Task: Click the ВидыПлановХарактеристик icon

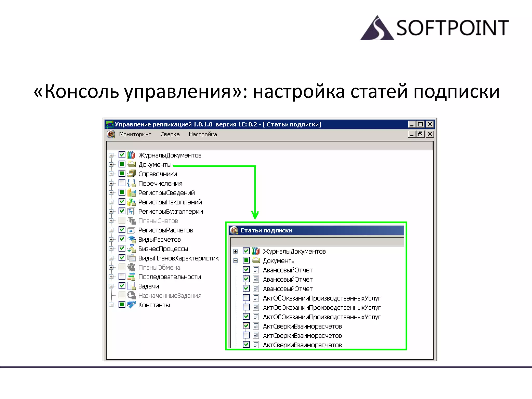Action: click(131, 258)
